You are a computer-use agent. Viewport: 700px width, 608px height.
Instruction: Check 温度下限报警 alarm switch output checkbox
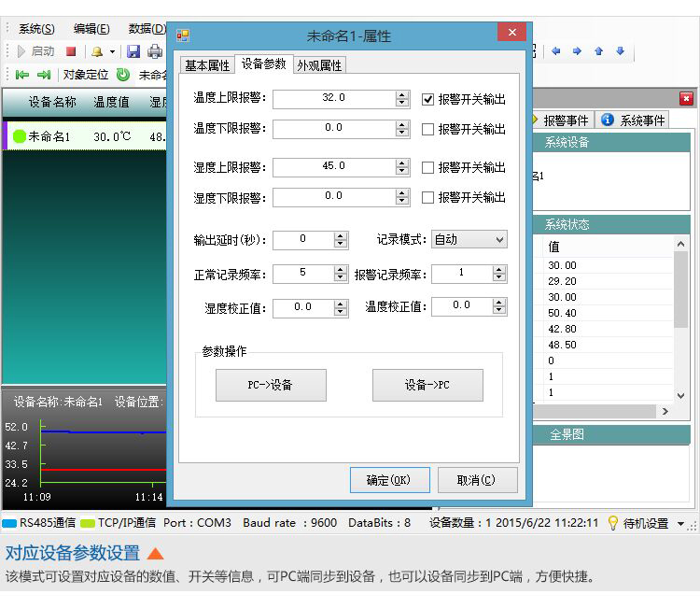tap(427, 129)
